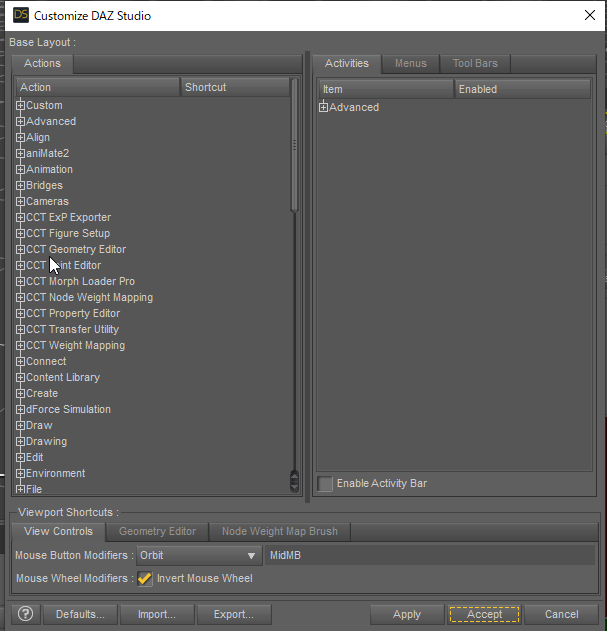The width and height of the screenshot is (607, 631).
Task: Expand the Content Library group
Action: click(20, 377)
